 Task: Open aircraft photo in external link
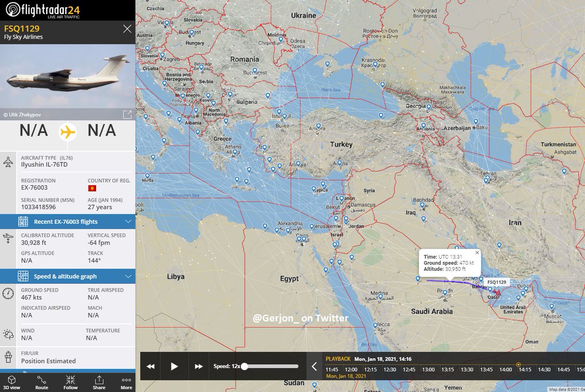point(127,115)
